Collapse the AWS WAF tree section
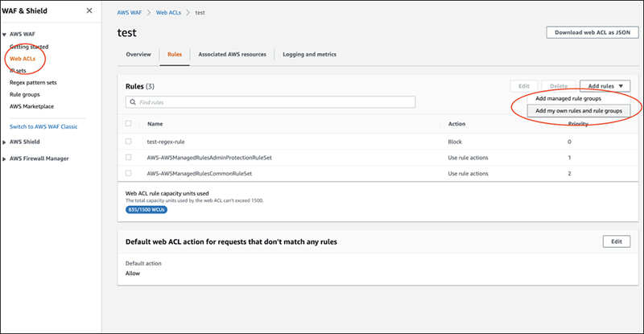 [x=4, y=35]
